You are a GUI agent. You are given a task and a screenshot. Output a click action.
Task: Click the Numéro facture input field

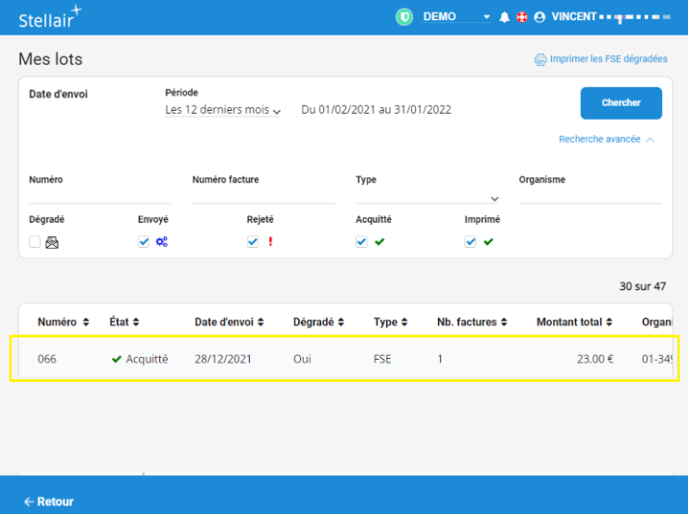coord(263,197)
